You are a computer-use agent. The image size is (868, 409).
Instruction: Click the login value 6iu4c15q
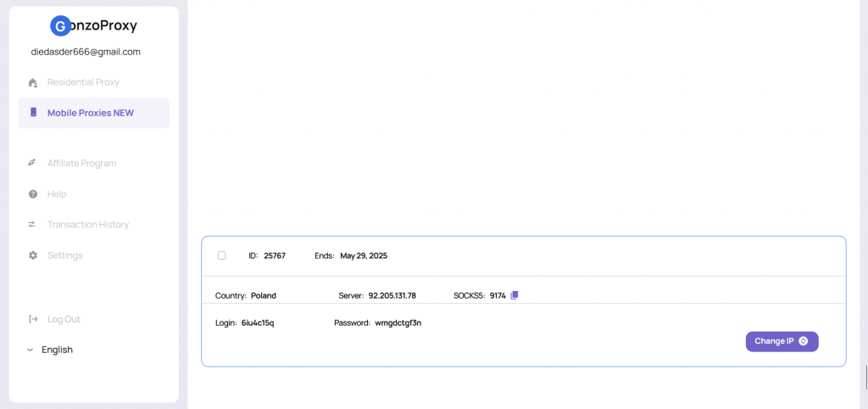point(258,322)
